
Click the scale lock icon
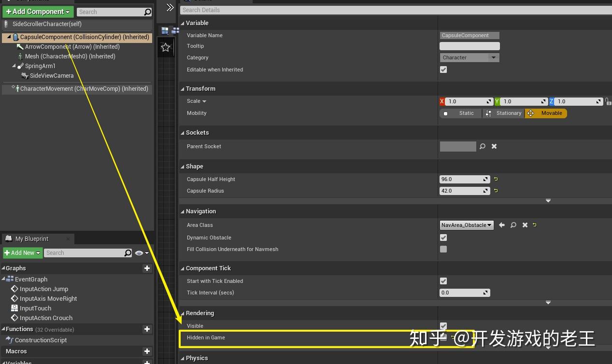coord(608,101)
